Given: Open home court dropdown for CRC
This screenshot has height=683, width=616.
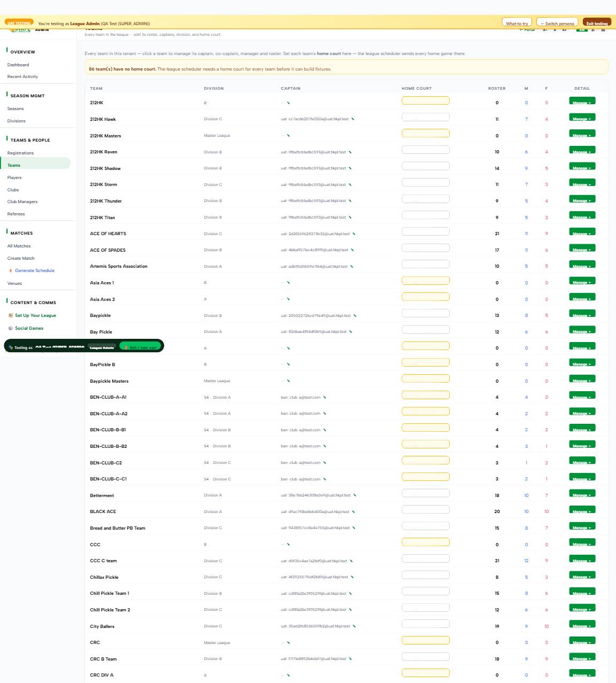Looking at the screenshot, I should coord(426,640).
